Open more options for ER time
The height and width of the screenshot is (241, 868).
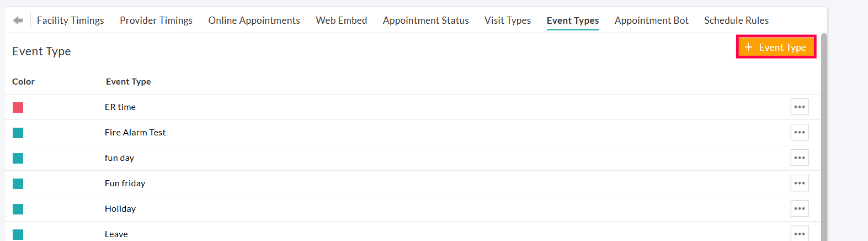(800, 107)
